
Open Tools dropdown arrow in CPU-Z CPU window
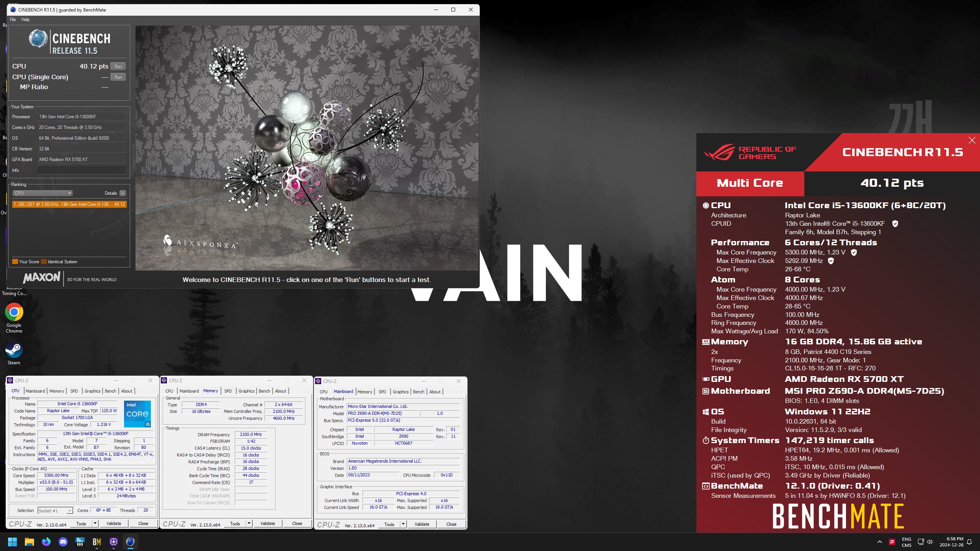tap(95, 523)
